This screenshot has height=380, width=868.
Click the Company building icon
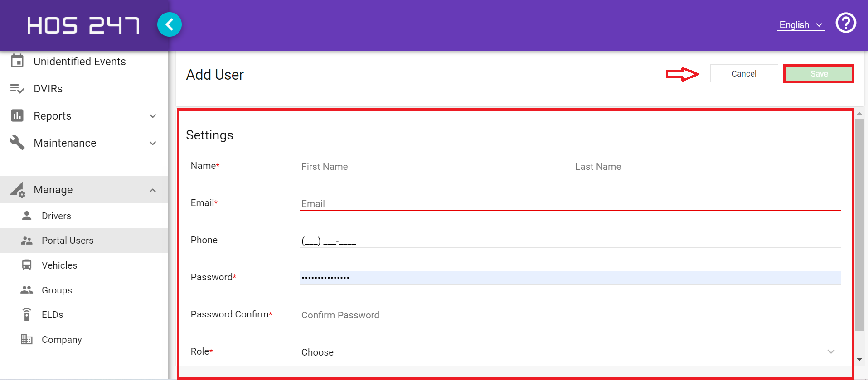point(27,339)
